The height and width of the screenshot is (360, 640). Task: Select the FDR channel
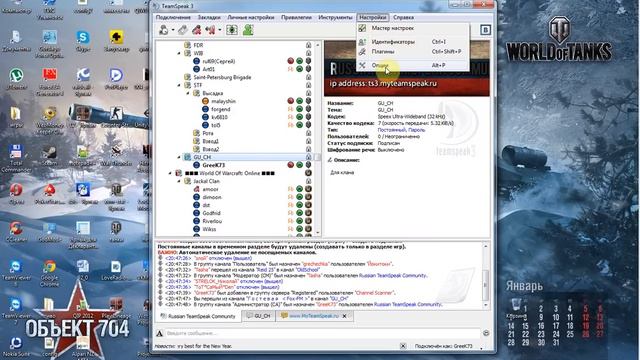[198, 45]
